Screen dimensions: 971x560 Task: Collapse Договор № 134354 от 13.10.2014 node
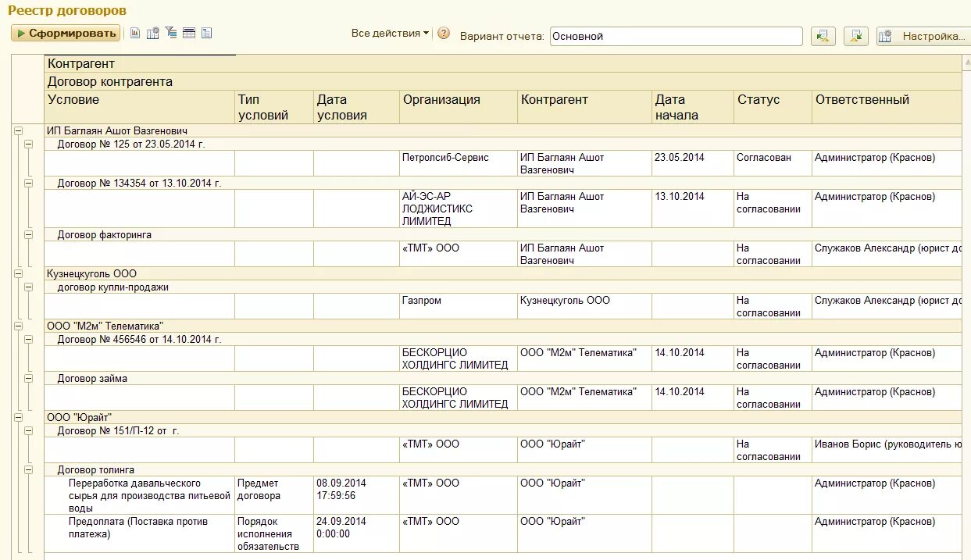tap(29, 183)
